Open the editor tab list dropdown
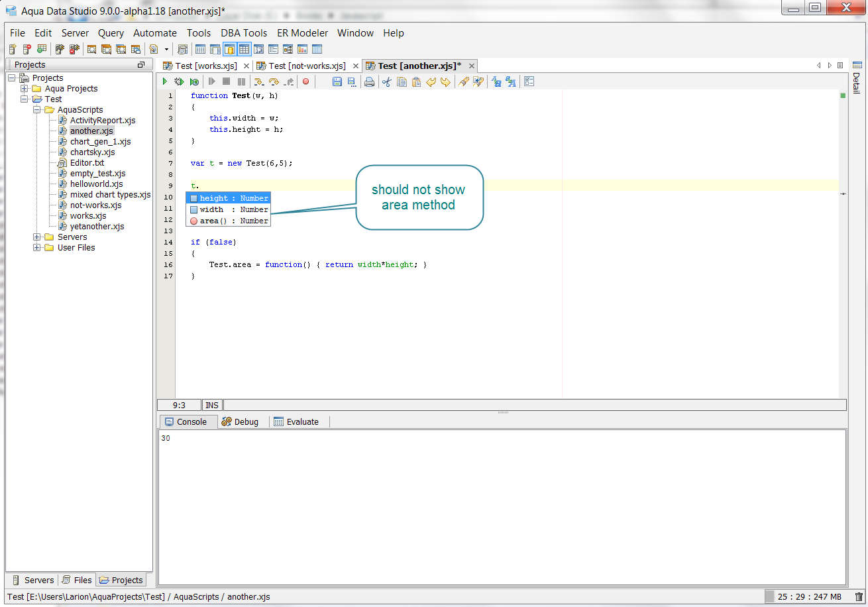Screen dimensions: 868x607 coord(840,66)
